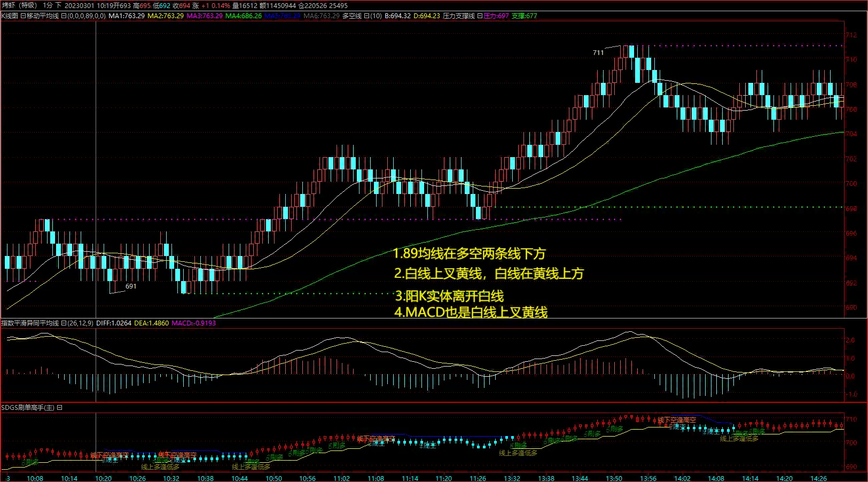Click the (26,12,9) MACD parameters
The height and width of the screenshot is (482, 868).
[x=81, y=323]
